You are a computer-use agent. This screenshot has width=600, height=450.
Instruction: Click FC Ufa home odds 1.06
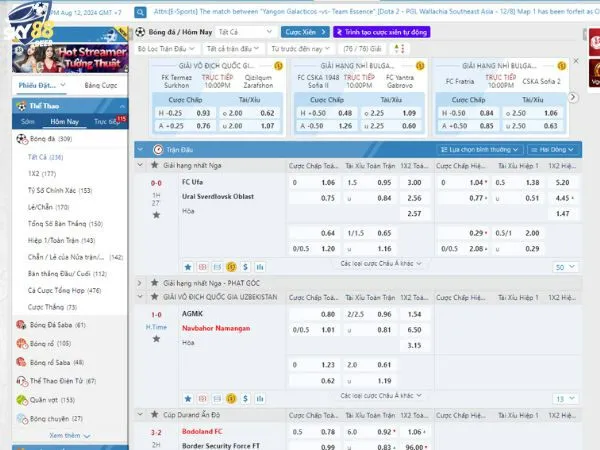pos(328,183)
